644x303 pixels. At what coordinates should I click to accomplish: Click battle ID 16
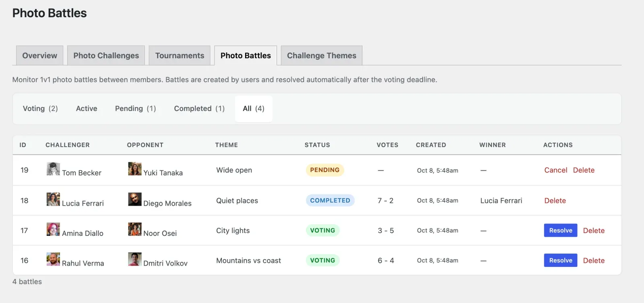coord(25,260)
